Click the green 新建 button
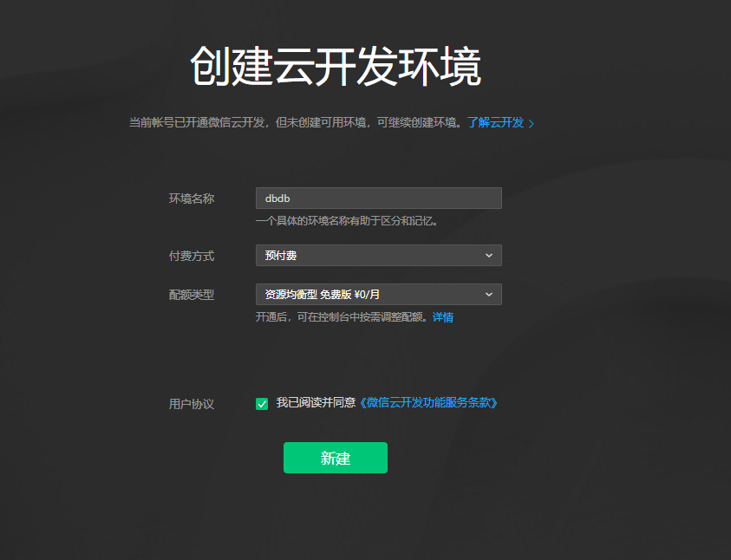The image size is (731, 560). point(336,458)
